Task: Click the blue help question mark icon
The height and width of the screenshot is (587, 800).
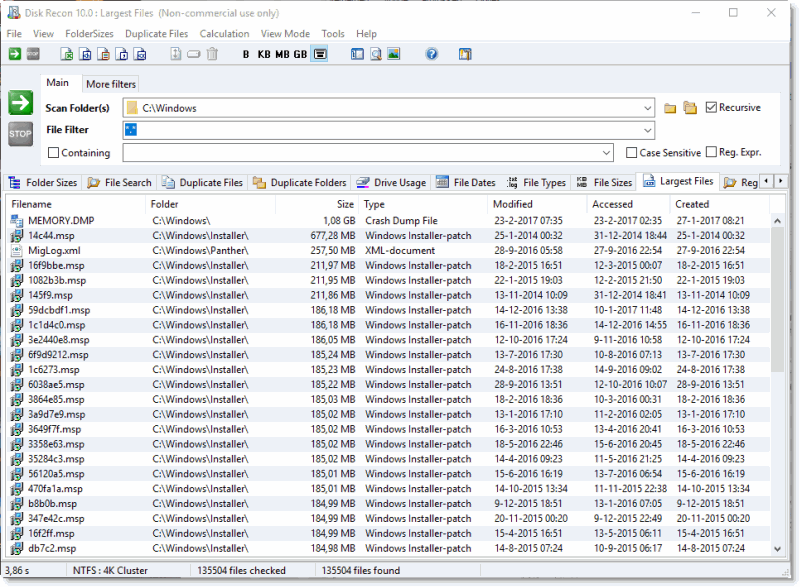Action: [432, 54]
